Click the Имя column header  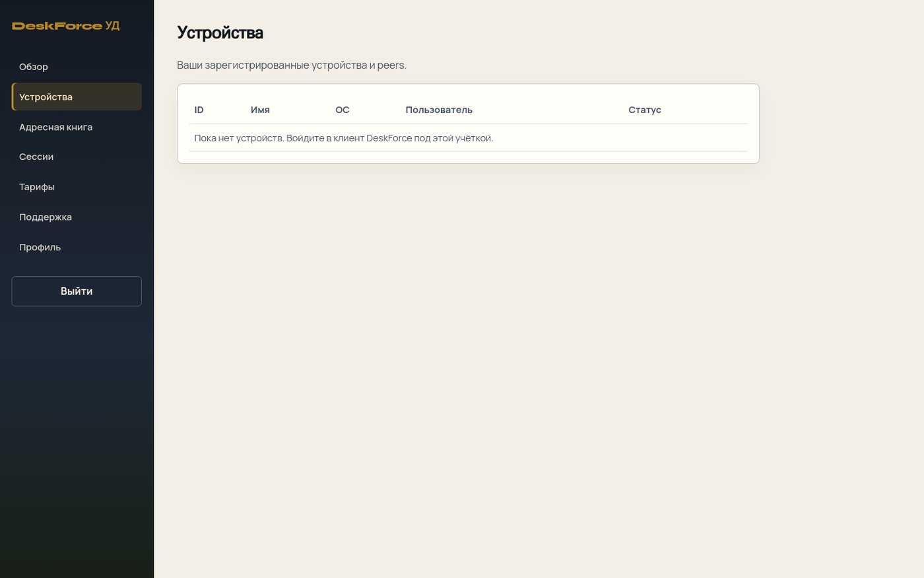[x=260, y=110]
